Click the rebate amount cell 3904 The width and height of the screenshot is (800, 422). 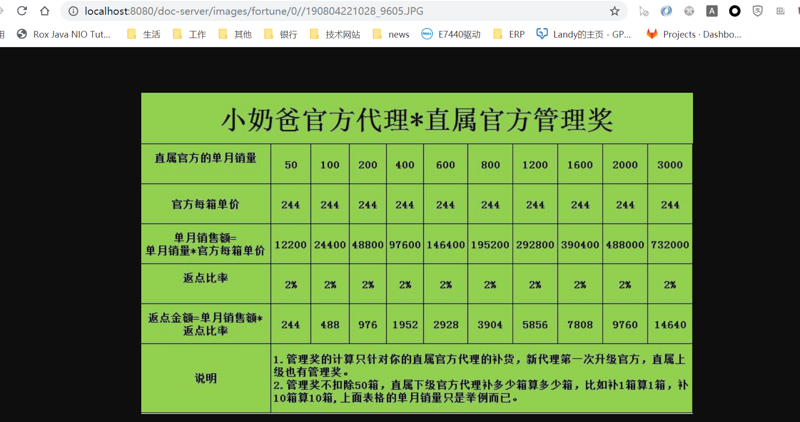click(490, 325)
